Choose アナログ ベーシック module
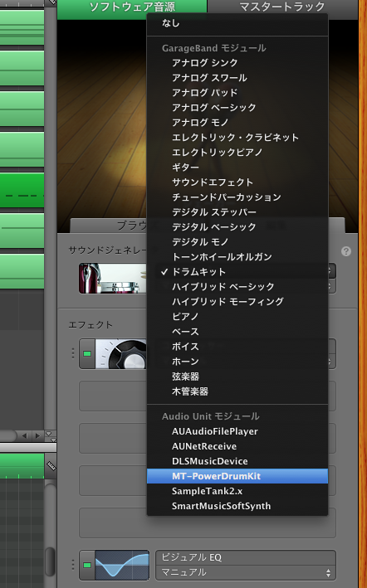This screenshot has width=367, height=588. tap(237, 108)
